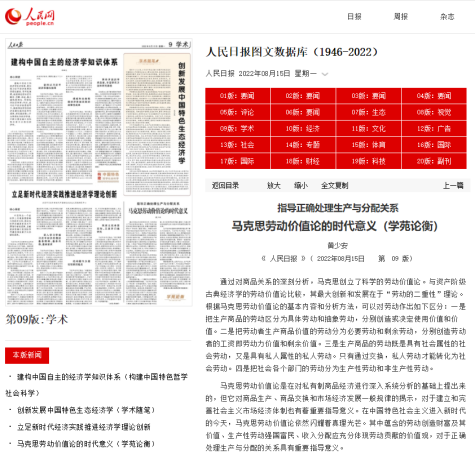Click the 第09版：学术 heading

coord(37,320)
